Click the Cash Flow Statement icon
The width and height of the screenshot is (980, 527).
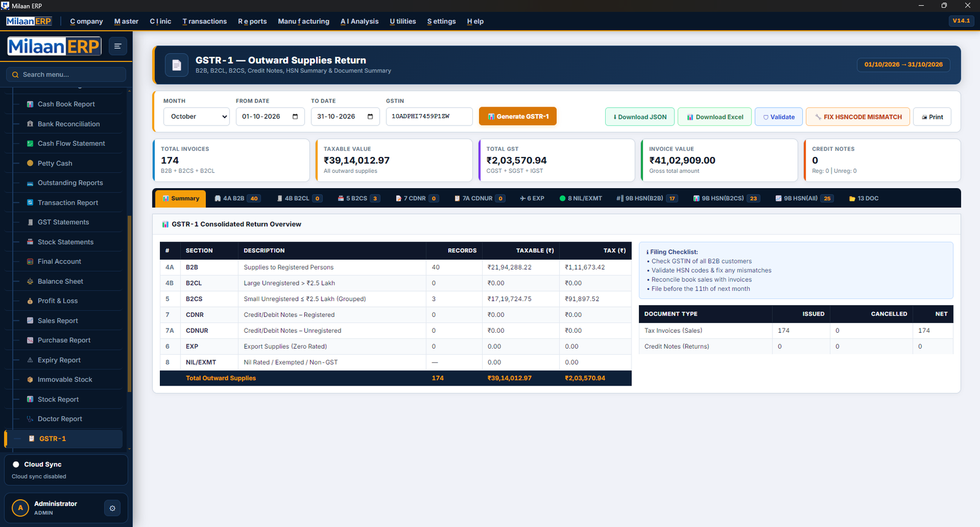point(30,143)
